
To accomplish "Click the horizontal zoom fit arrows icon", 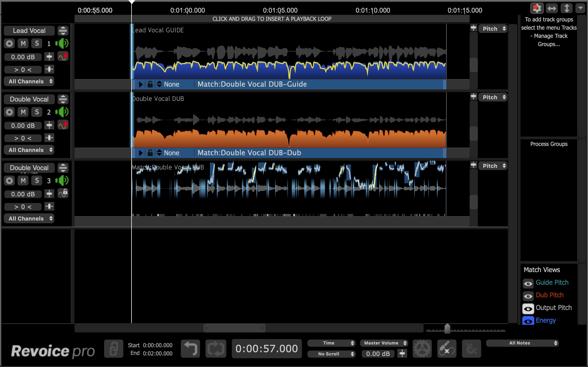I will [552, 8].
